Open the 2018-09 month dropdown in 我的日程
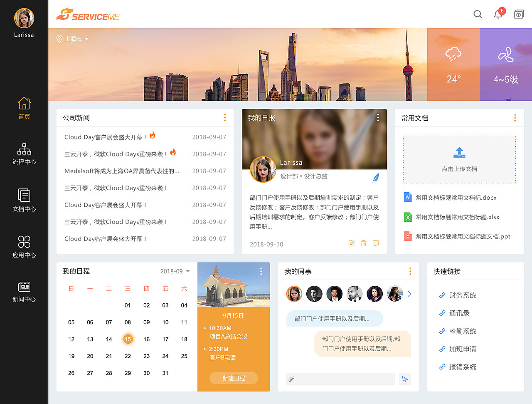Screen dimensions: 532x404 tap(175, 271)
